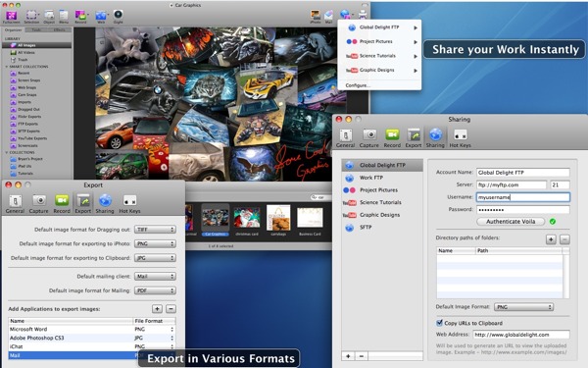
Task: Select the Menu capture tool
Action: coord(64,17)
